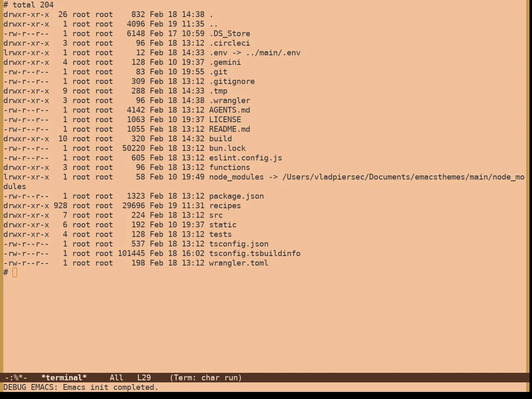Click the -:%*- buffer status indicator
Image resolution: width=532 pixels, height=399 pixels.
tap(15, 378)
